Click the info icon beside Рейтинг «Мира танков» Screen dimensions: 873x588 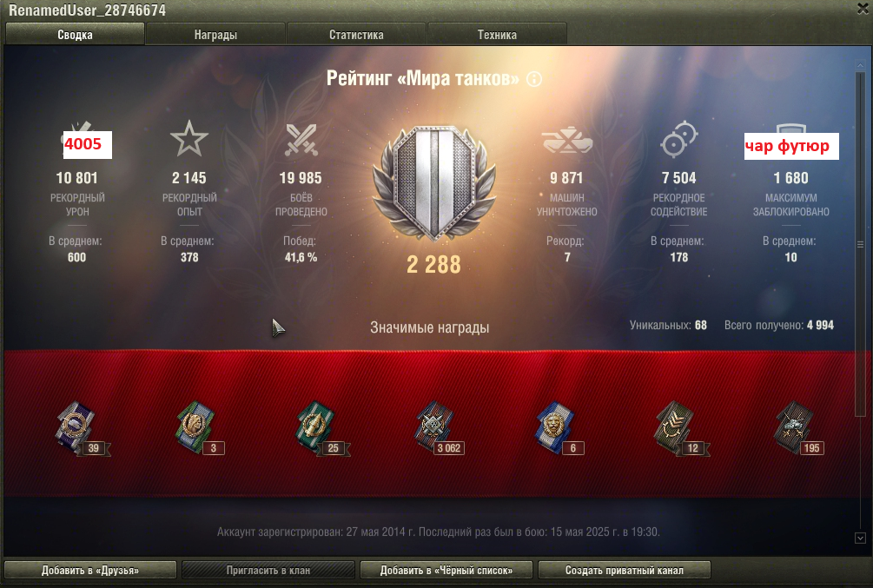534,79
